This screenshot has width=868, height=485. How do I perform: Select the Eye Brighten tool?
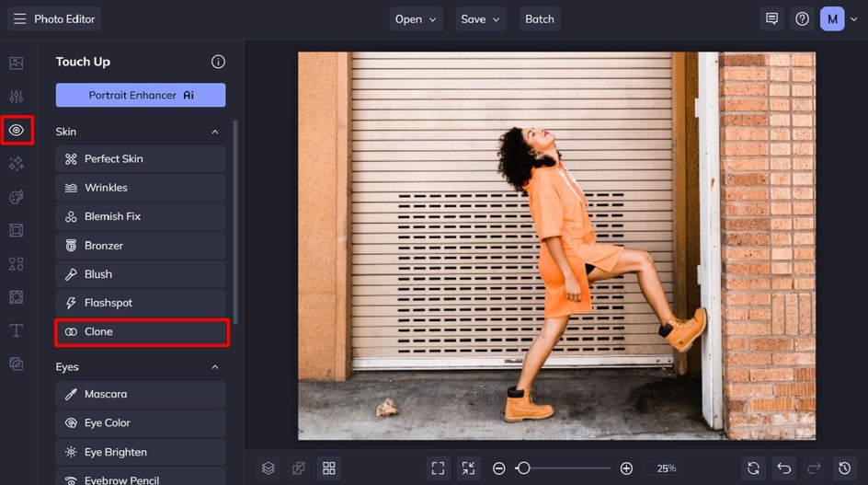pos(141,452)
